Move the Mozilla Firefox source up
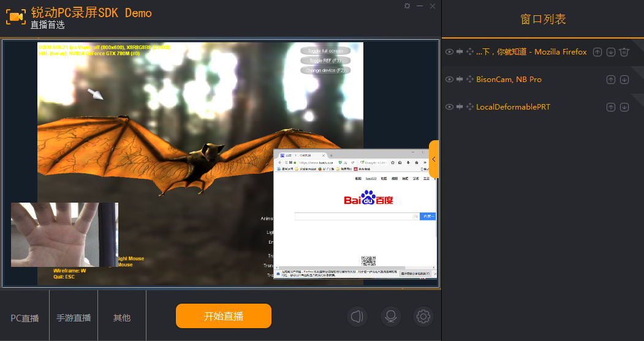Viewport: 644px width, 341px height. click(597, 52)
